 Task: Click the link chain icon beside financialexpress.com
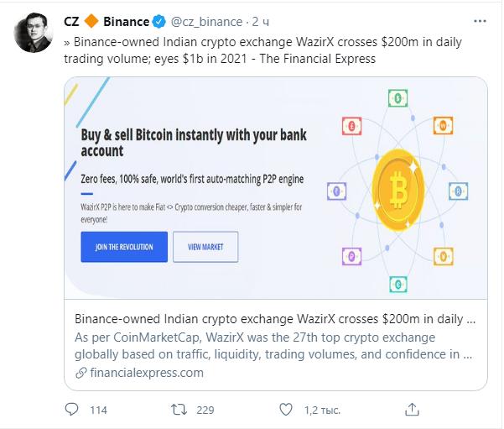click(81, 373)
